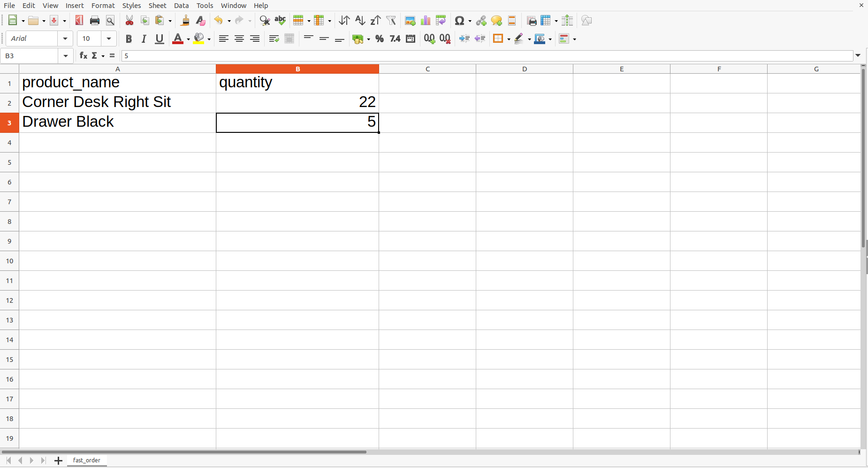The image size is (868, 468).
Task: Click Format as Percent icon
Action: (380, 39)
